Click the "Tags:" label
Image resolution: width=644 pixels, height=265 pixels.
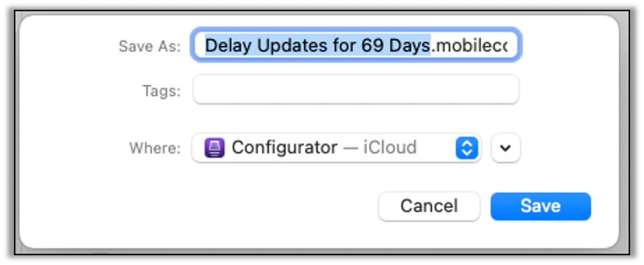[x=162, y=91]
